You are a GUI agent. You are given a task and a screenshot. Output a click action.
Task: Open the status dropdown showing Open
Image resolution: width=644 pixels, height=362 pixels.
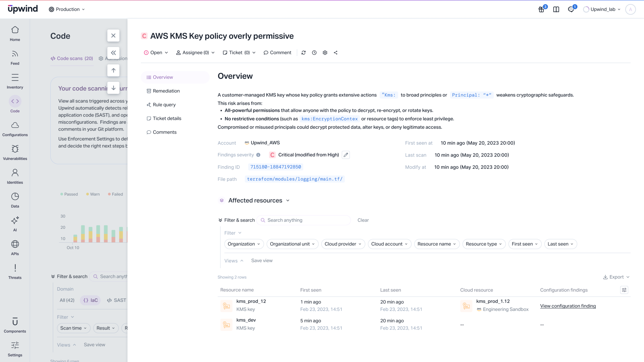[x=156, y=53]
